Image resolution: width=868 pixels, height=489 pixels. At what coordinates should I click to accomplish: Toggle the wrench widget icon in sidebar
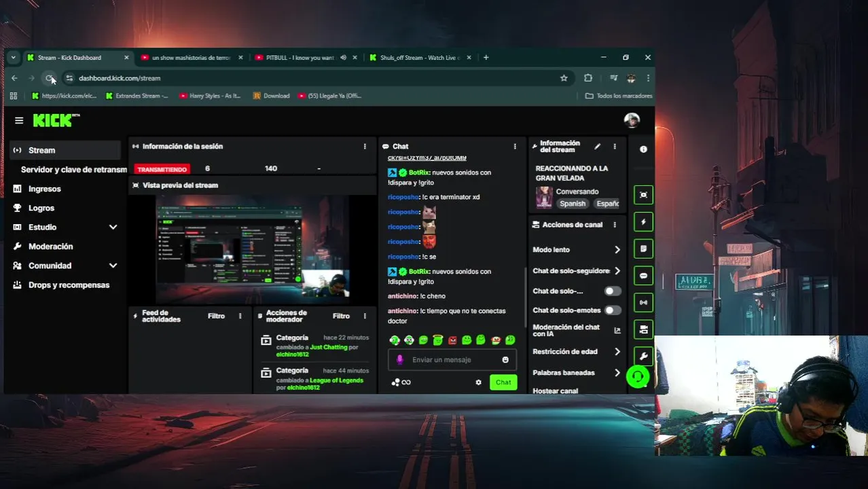tap(643, 356)
